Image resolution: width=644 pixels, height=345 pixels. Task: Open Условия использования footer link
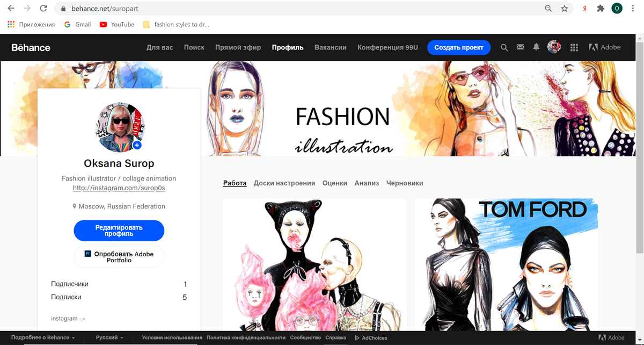point(172,338)
